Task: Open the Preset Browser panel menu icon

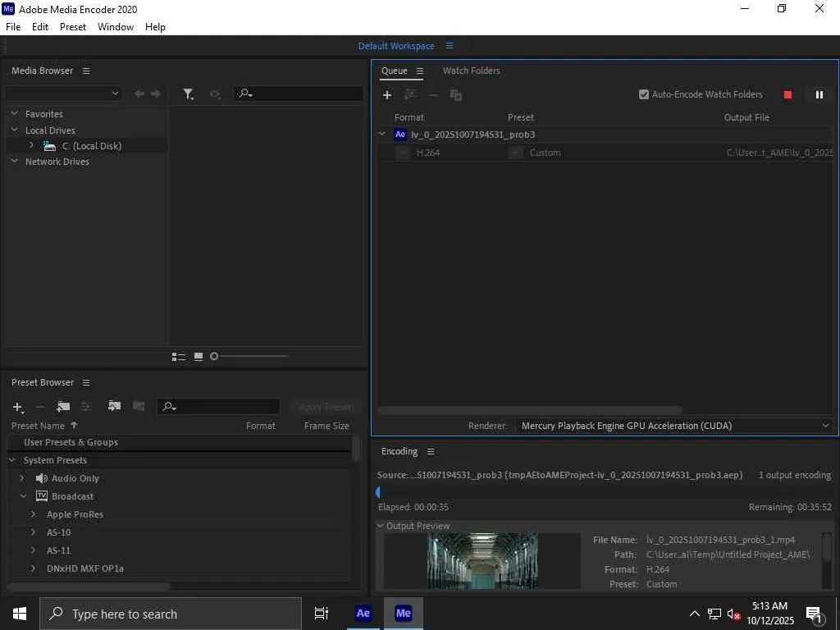Action: tap(86, 382)
